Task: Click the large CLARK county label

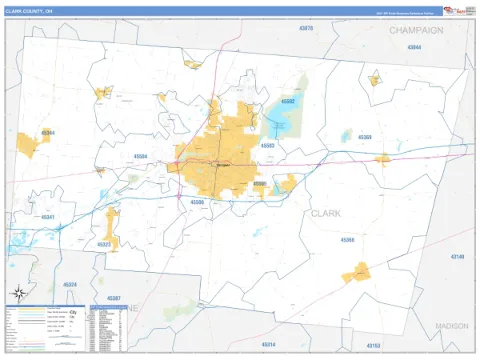Action: (326, 213)
